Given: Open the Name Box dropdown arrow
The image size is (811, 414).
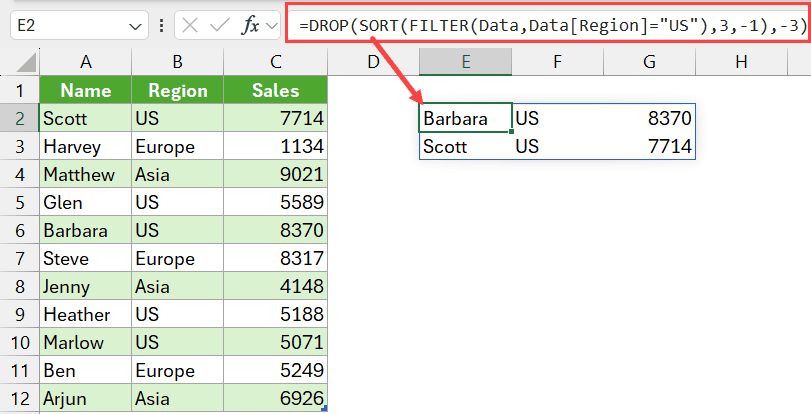Looking at the screenshot, I should pyautogui.click(x=135, y=26).
